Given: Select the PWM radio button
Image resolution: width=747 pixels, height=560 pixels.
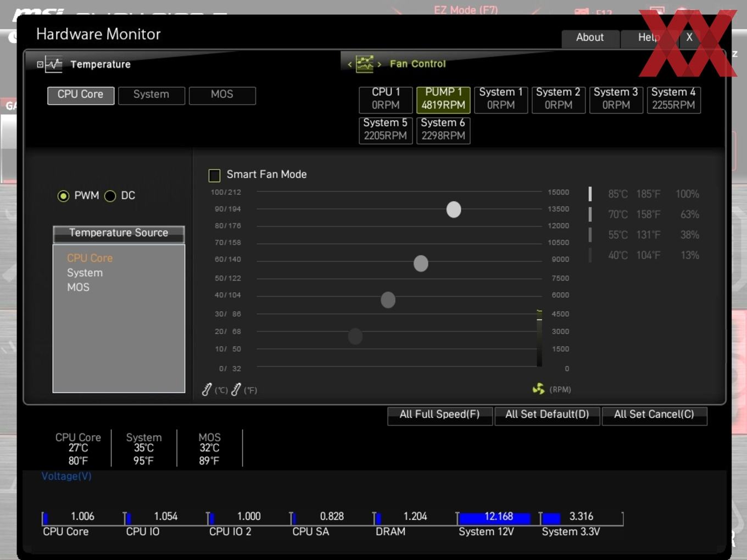Looking at the screenshot, I should [63, 196].
